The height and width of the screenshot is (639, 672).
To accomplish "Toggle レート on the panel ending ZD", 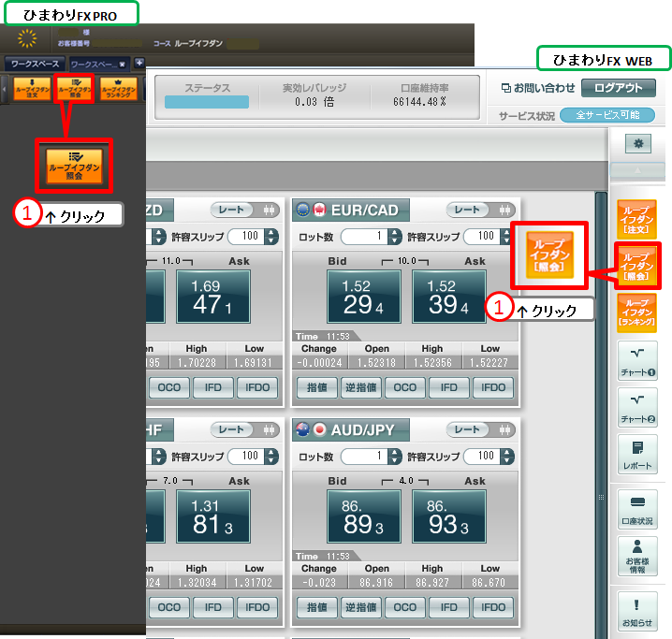I will click(x=231, y=210).
